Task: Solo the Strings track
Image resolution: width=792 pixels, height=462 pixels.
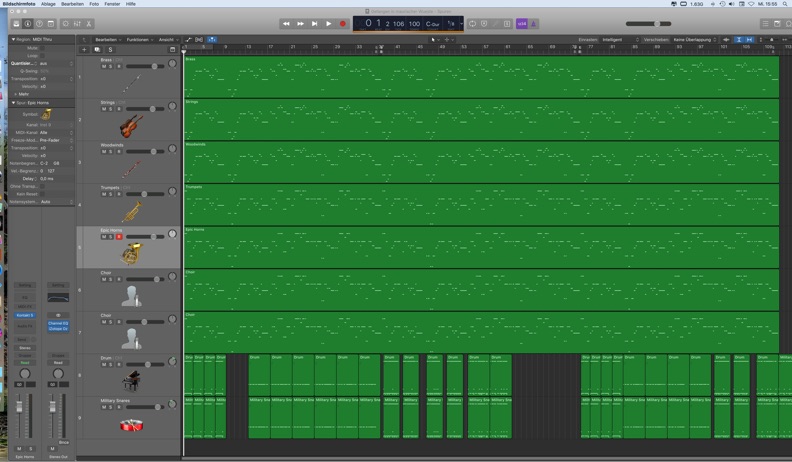Action: pos(111,109)
